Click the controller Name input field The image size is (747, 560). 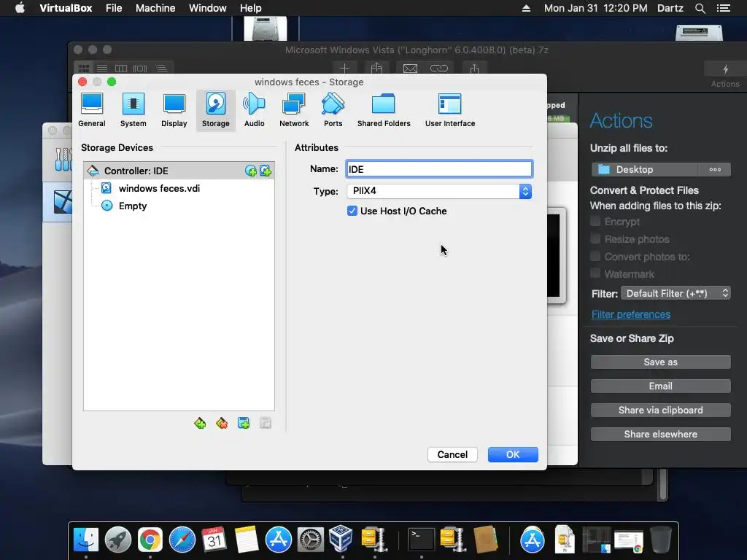(438, 169)
